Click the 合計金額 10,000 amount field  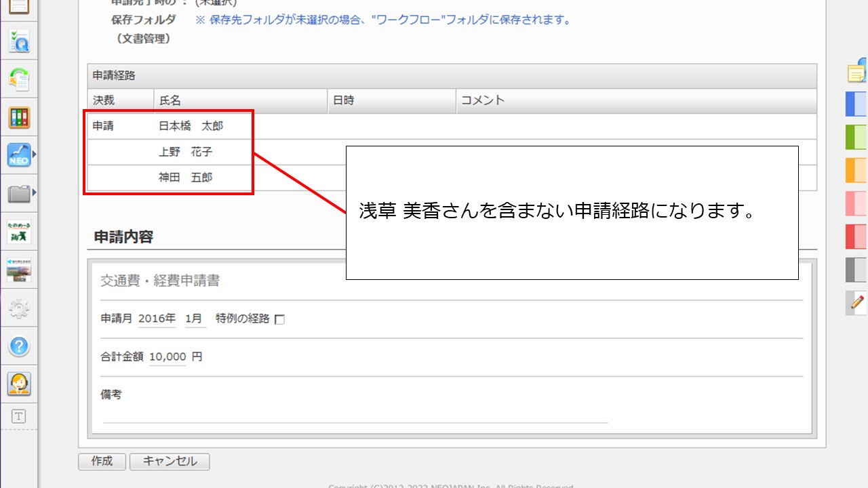[167, 357]
